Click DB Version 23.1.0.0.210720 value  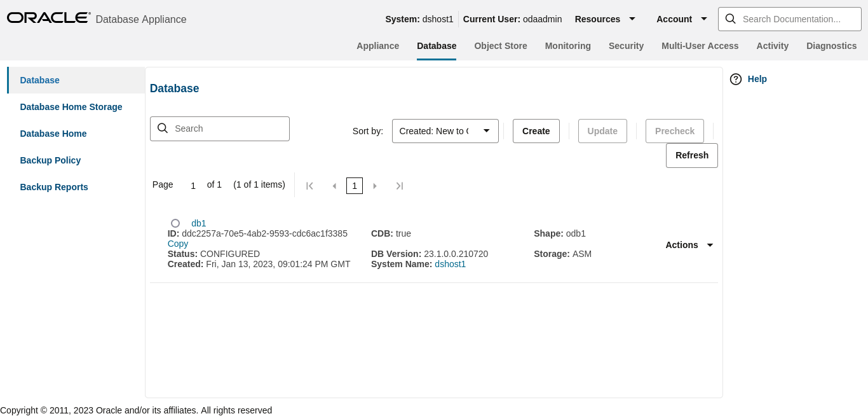(456, 254)
